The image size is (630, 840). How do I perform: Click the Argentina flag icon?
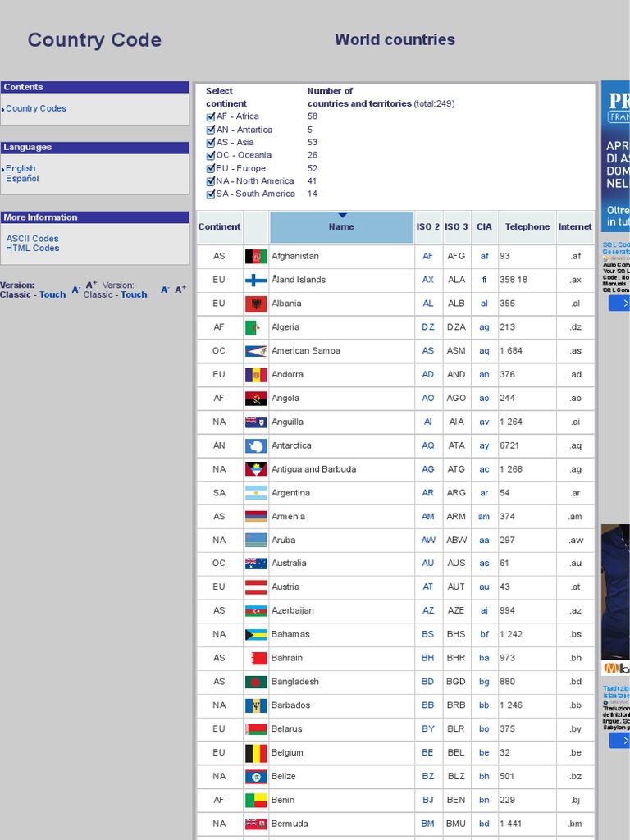[x=256, y=493]
